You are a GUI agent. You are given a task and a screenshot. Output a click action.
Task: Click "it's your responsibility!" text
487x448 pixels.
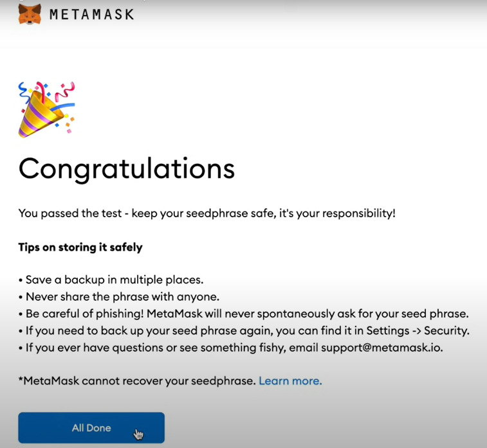(x=337, y=213)
